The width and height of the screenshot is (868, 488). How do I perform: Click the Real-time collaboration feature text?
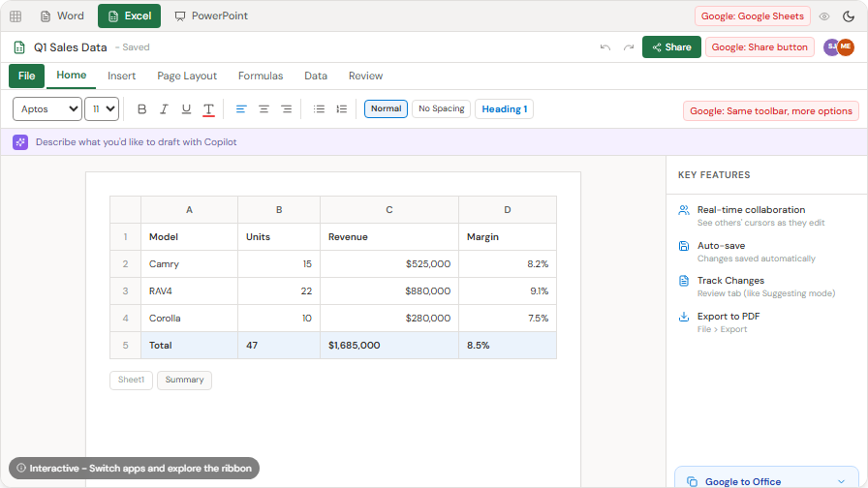click(751, 210)
